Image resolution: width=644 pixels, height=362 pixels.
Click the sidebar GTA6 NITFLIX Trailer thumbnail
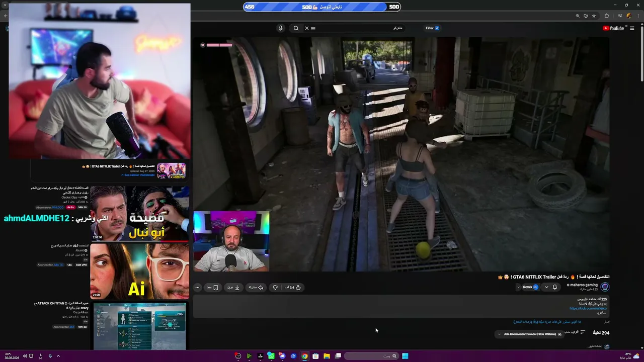tap(172, 171)
